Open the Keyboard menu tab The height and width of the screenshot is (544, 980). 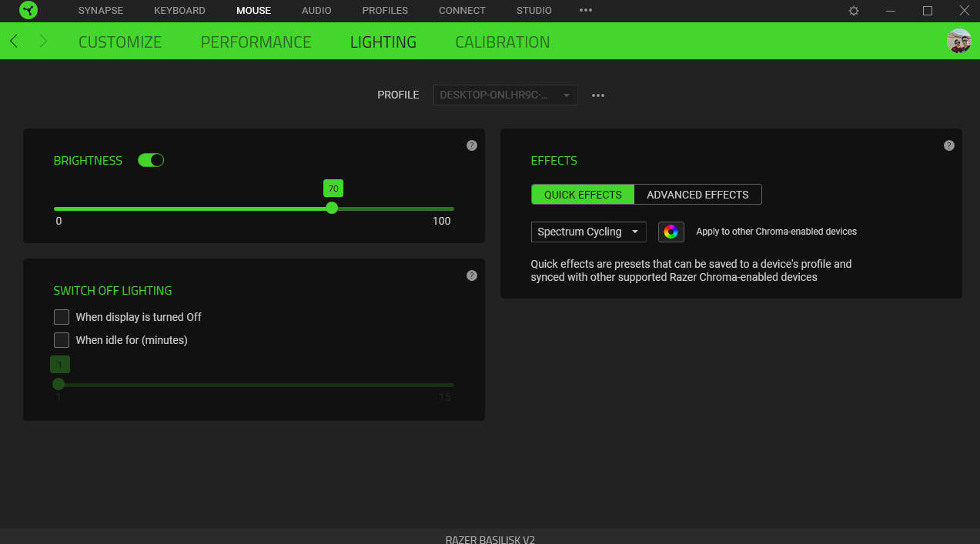coord(179,11)
